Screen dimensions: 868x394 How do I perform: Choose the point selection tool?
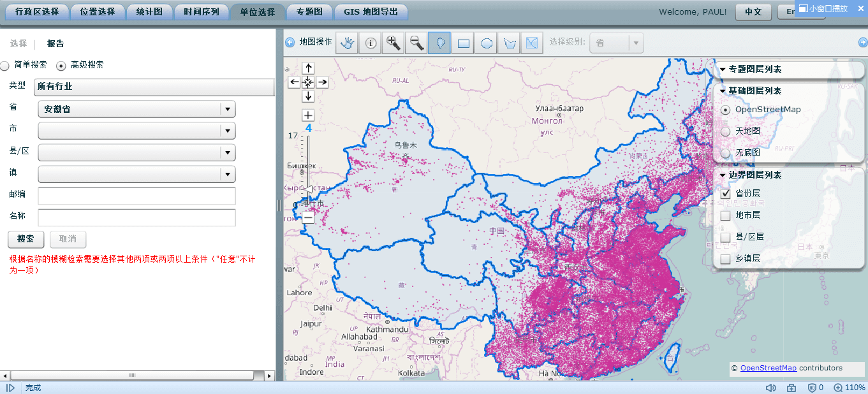(x=439, y=43)
